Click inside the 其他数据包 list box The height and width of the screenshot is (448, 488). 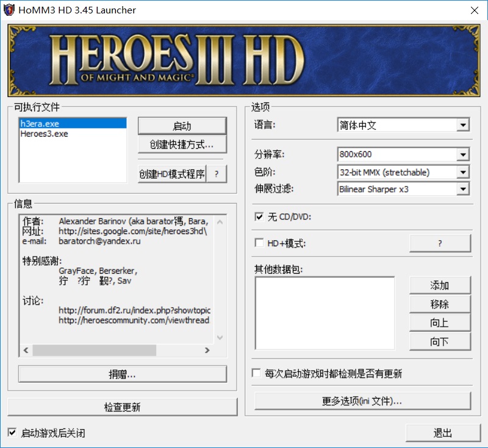click(x=325, y=313)
